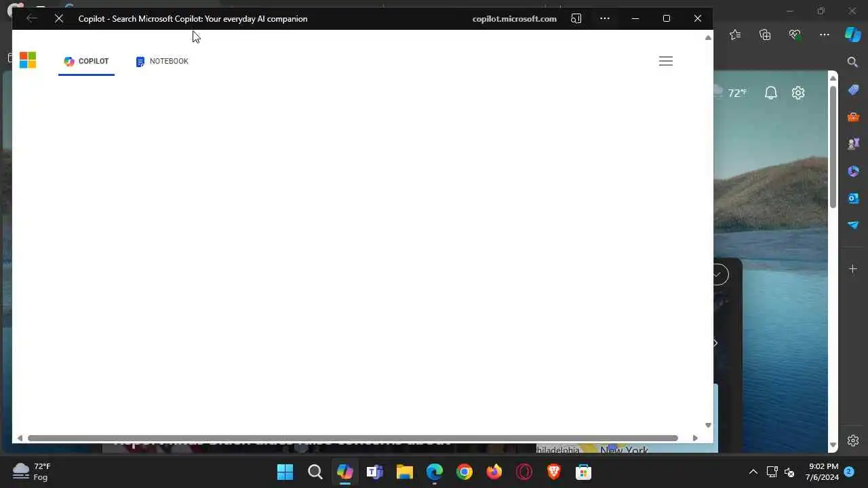This screenshot has width=868, height=488.
Task: Open the Microsoft logo link
Action: 28,60
